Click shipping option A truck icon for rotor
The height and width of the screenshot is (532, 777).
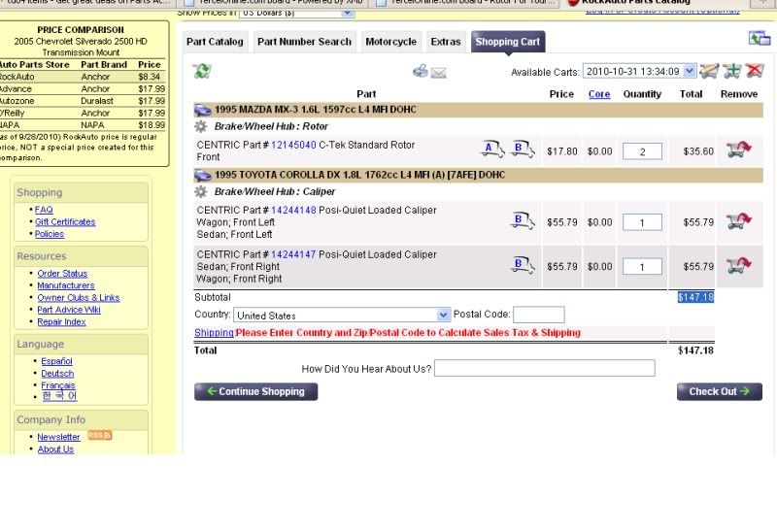point(492,150)
